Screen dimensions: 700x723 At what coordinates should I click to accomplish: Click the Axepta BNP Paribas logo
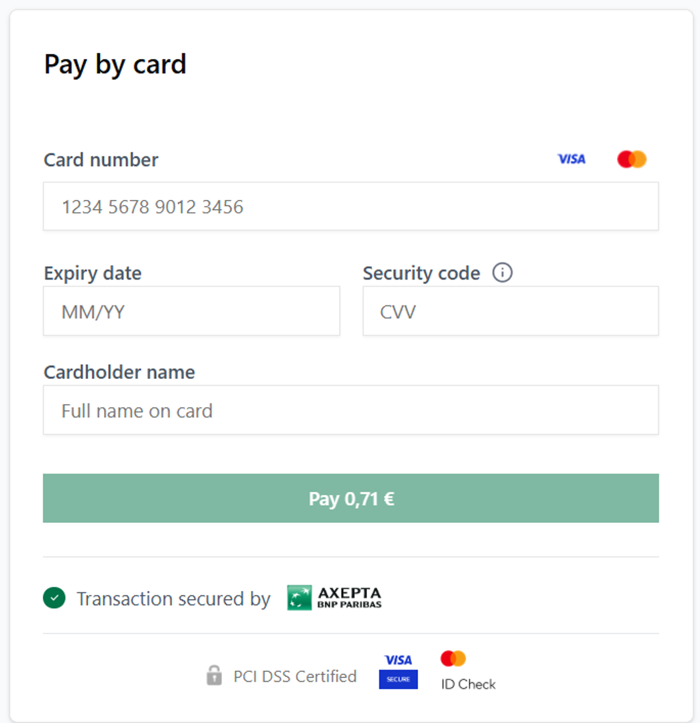tap(334, 598)
